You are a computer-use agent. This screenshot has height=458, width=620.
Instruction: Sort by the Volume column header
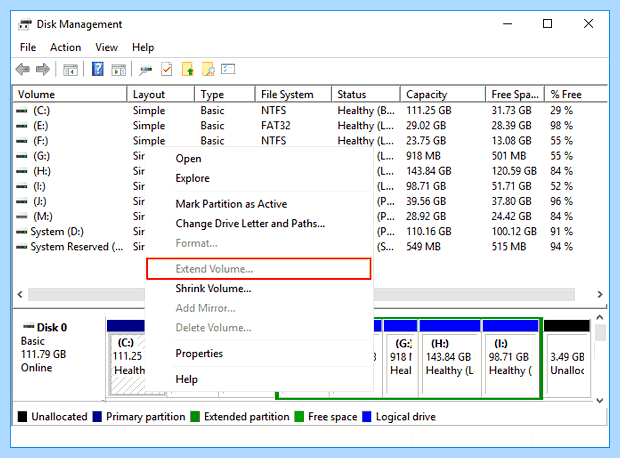click(70, 95)
